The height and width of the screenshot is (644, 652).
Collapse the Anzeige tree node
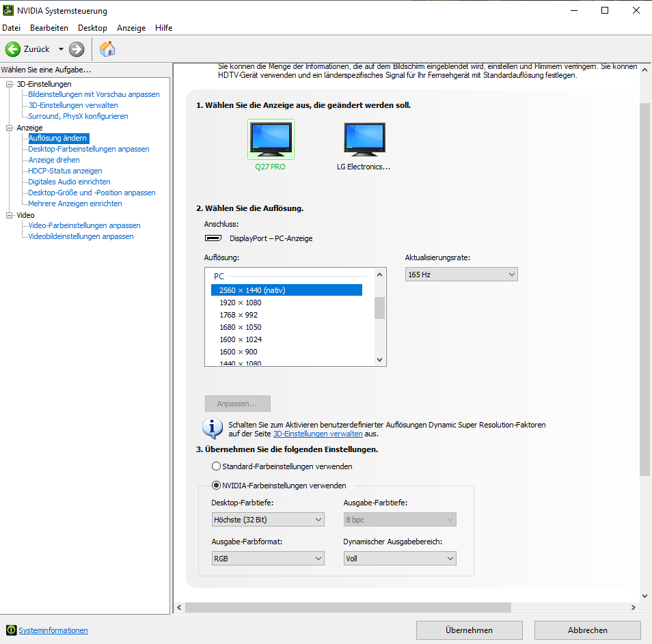[x=9, y=128]
